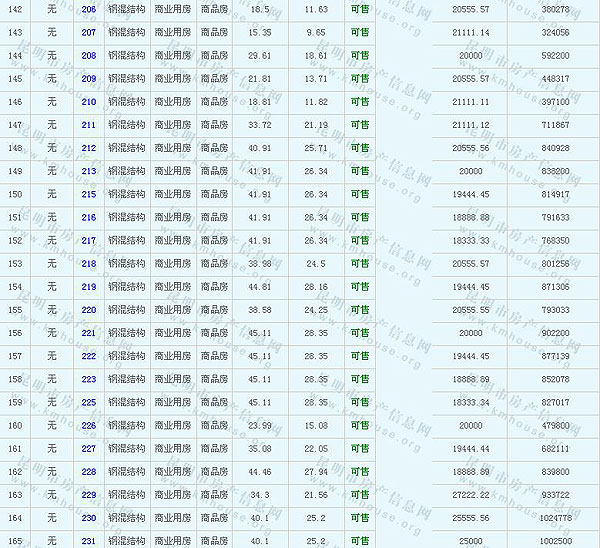Click room number 213 link

(x=89, y=171)
